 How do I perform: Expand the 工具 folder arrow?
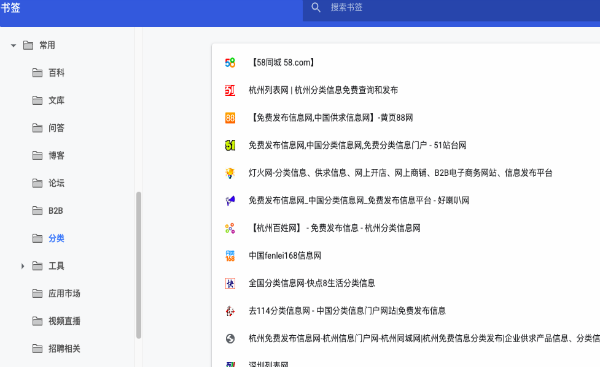(x=23, y=266)
